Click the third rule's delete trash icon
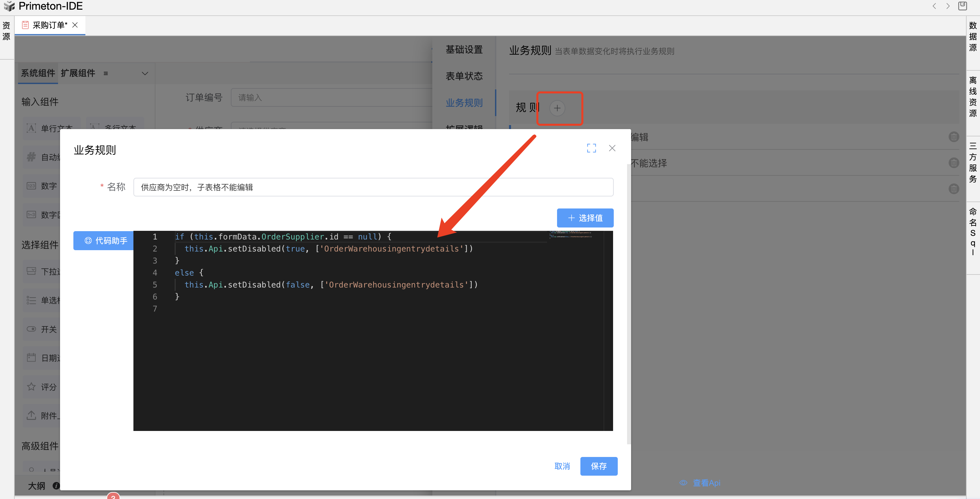980x499 pixels. click(x=953, y=189)
